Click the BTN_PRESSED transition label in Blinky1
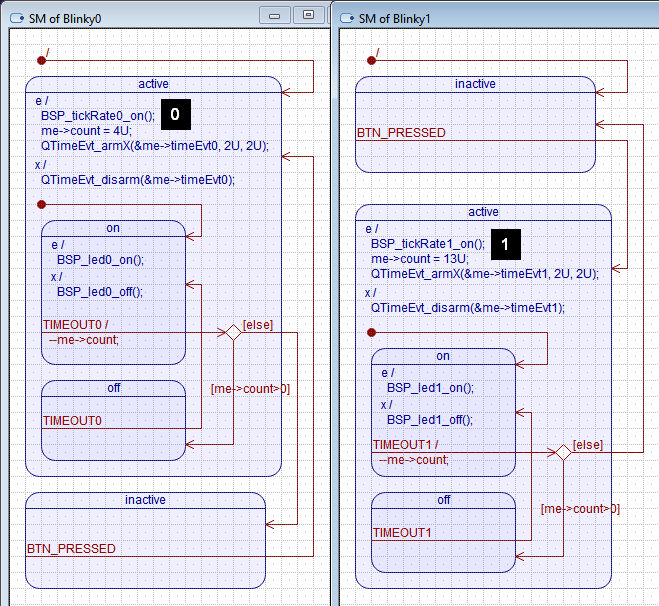 pos(401,132)
